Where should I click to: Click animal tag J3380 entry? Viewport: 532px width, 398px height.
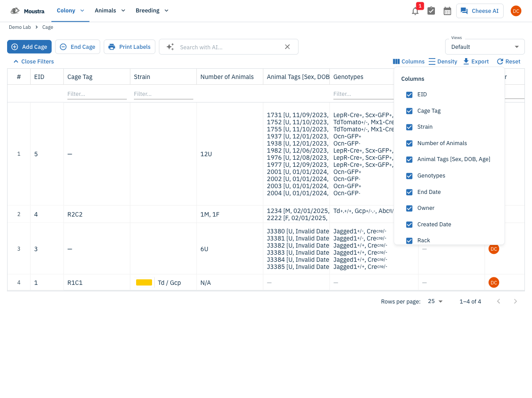pos(298,231)
